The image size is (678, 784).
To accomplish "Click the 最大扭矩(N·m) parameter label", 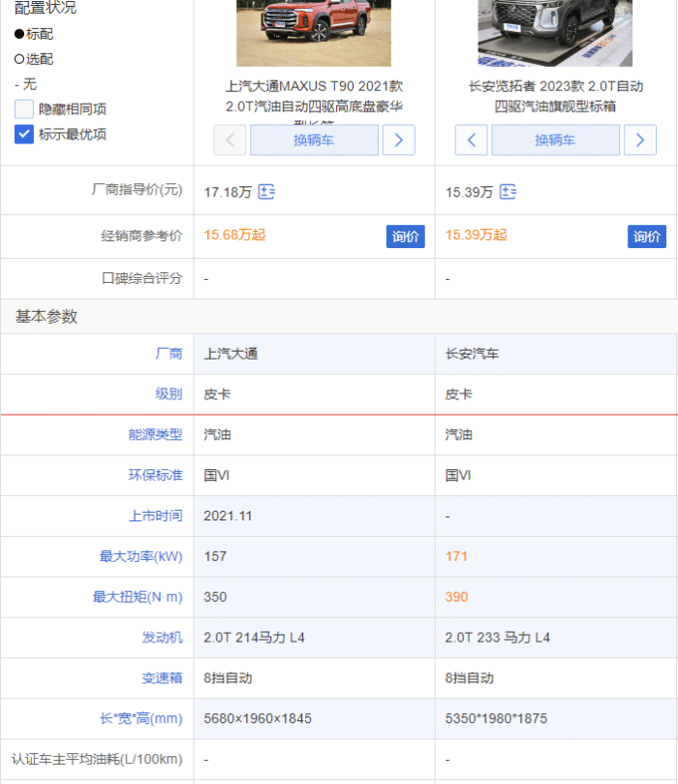I will click(138, 597).
